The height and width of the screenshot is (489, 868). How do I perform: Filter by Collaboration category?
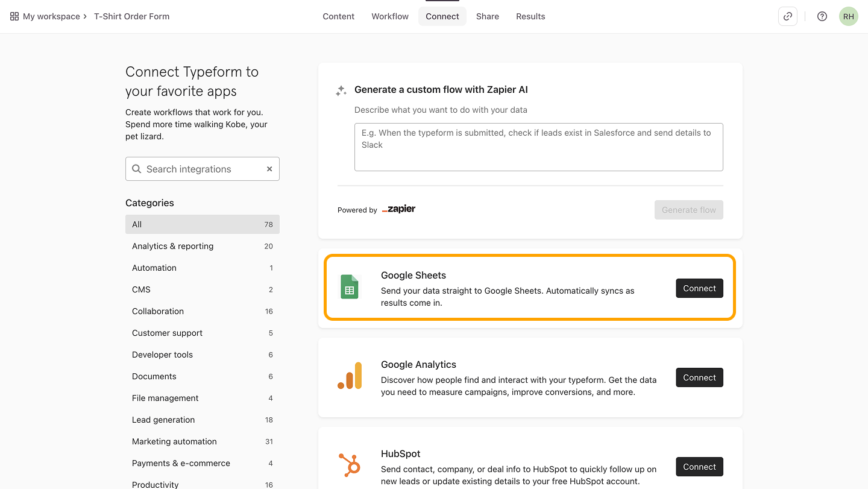point(203,311)
